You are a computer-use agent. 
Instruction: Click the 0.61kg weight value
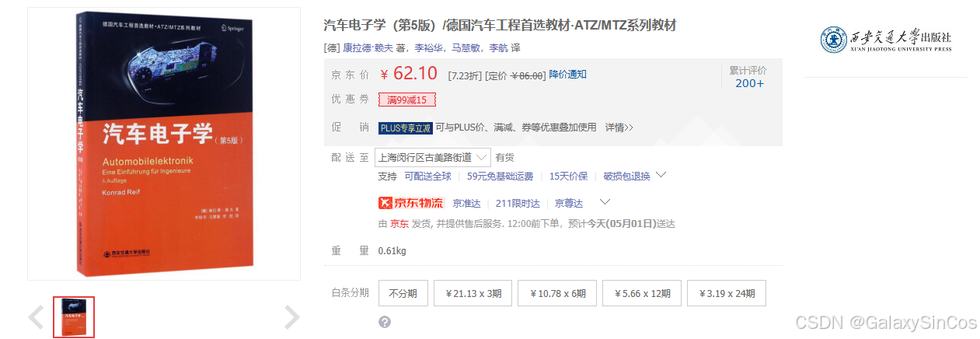point(392,251)
